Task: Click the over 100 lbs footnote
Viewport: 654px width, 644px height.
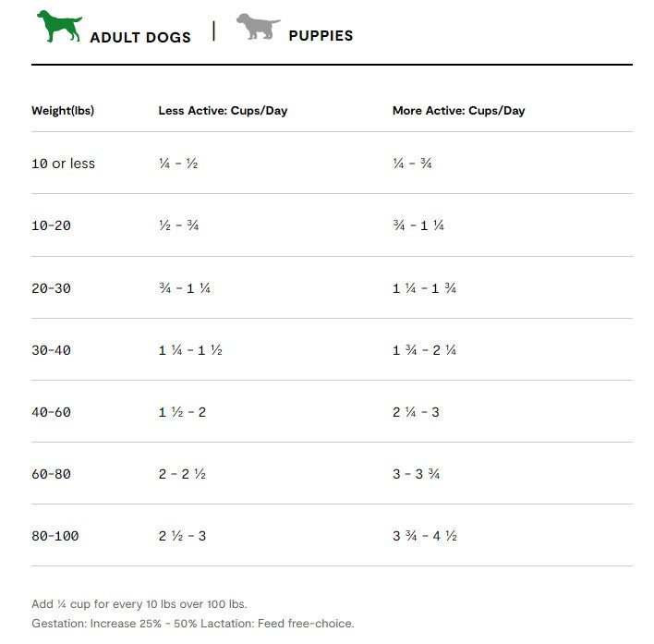Action: pyautogui.click(x=139, y=604)
